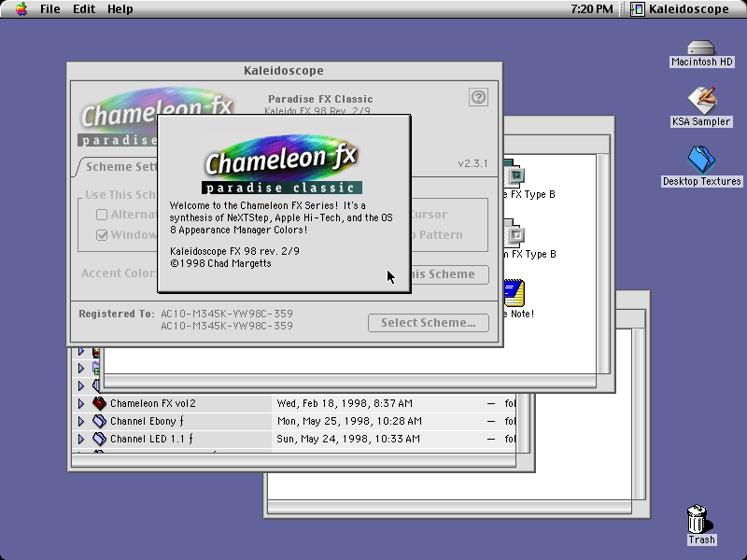Screen dimensions: 747x560
Task: Click the "Accent Color:" label
Action: [119, 273]
